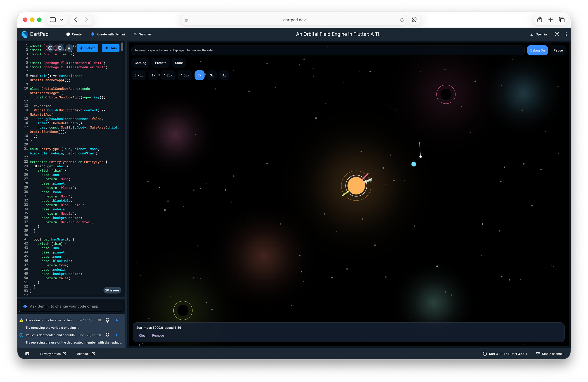The image size is (588, 382).
Task: Open the Samples dropdown
Action: tap(142, 34)
